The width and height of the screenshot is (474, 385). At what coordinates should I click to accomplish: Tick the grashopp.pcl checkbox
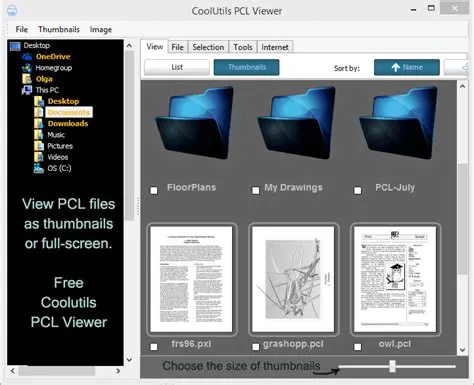point(256,347)
